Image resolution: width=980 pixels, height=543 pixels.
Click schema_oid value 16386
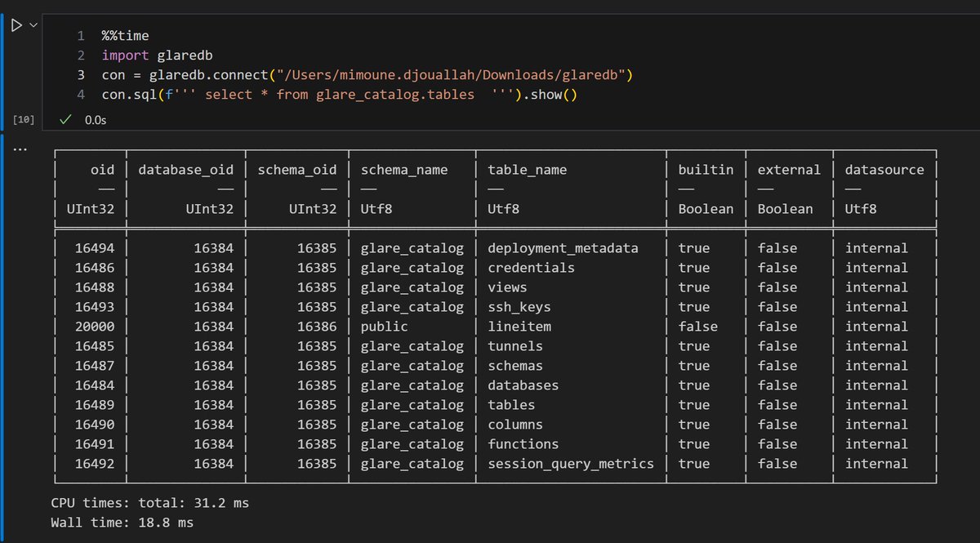pos(317,327)
